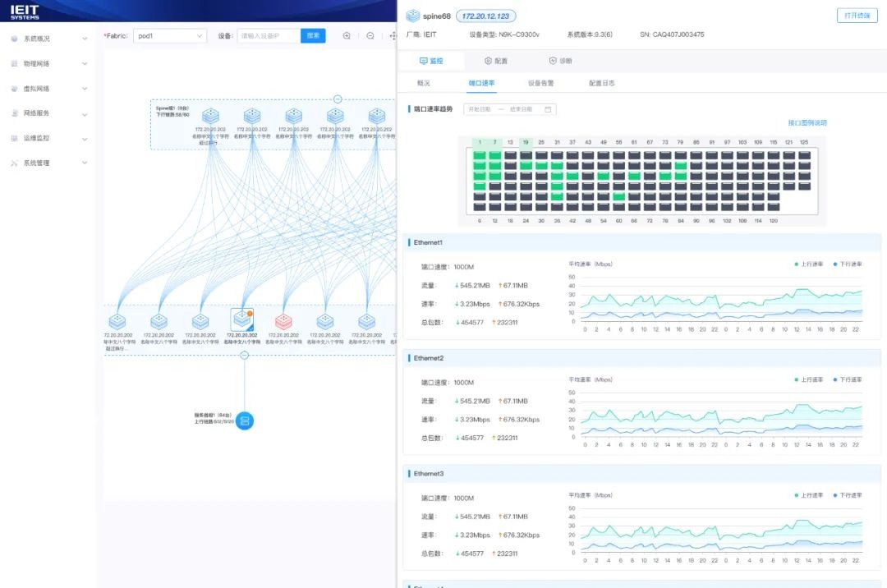Open the Fabric pod1 dropdown
Screen dimensions: 887x588
(170, 36)
